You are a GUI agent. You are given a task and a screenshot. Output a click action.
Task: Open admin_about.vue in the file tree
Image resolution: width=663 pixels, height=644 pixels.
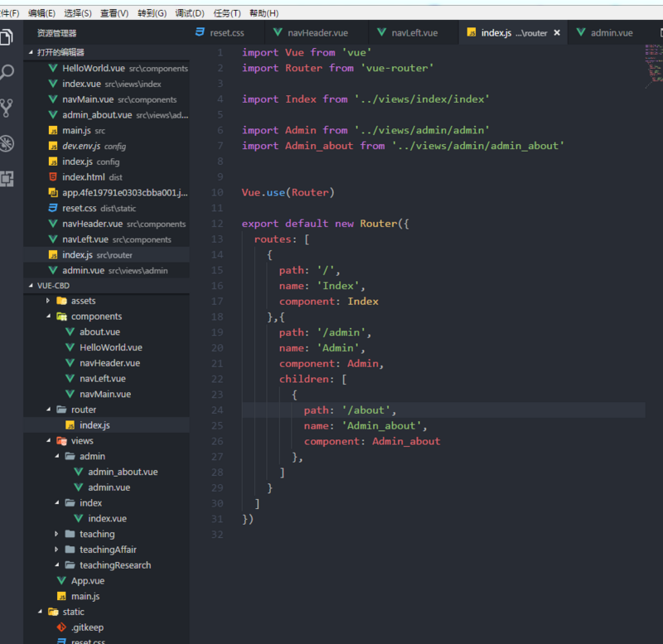point(122,472)
